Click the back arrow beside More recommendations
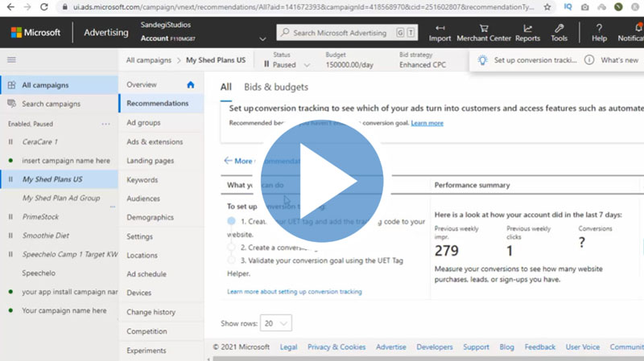The height and width of the screenshot is (361, 644). coord(228,160)
